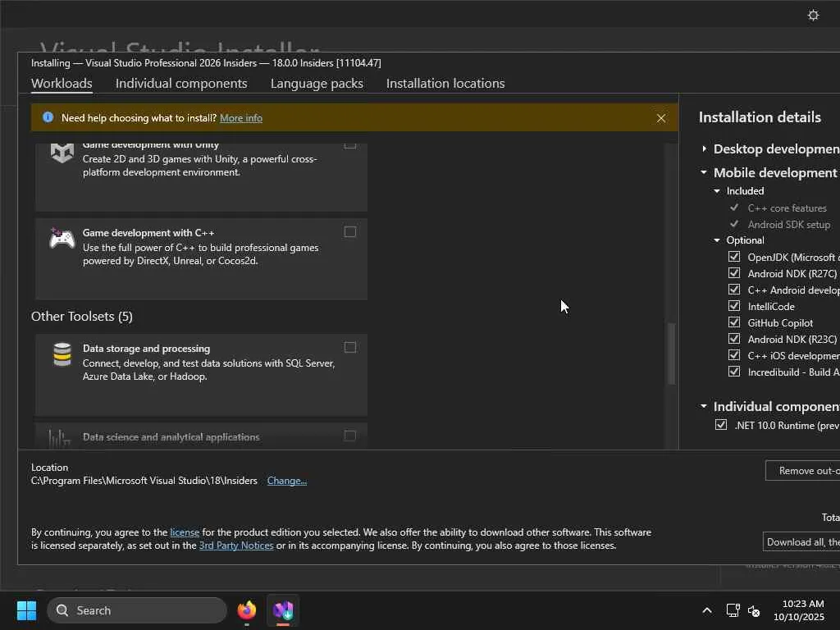840x630 pixels.
Task: Check the Data science and analytical applications workload
Action: (x=349, y=436)
